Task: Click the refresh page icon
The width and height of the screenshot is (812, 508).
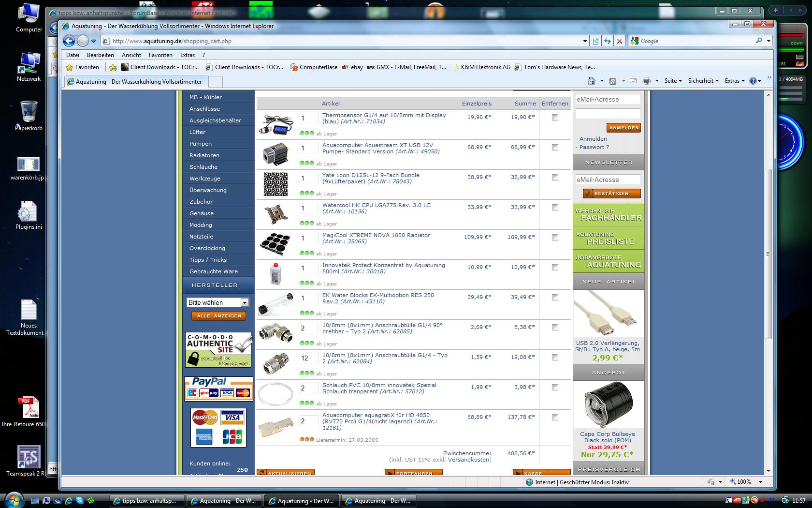Action: pos(608,41)
